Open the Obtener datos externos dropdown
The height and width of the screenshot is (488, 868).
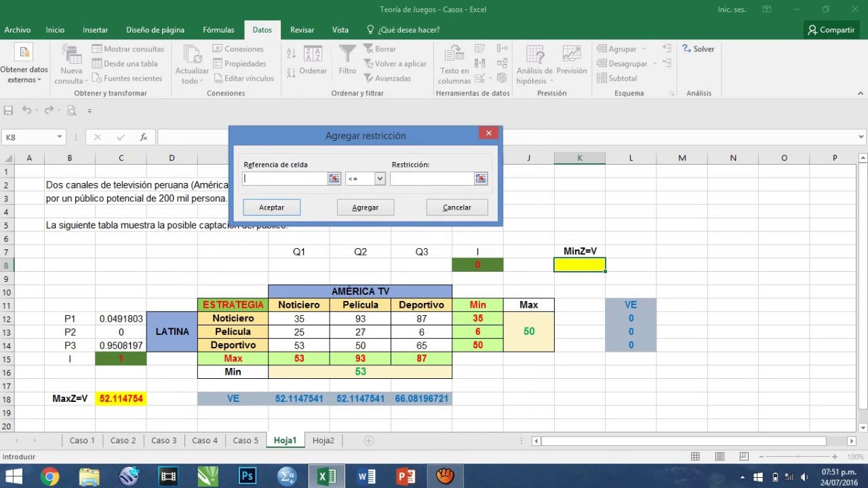[x=24, y=65]
